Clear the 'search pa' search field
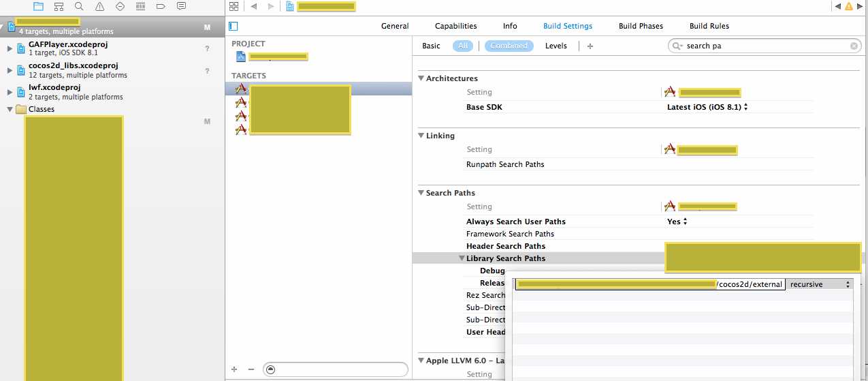Image resolution: width=868 pixels, height=381 pixels. (854, 46)
